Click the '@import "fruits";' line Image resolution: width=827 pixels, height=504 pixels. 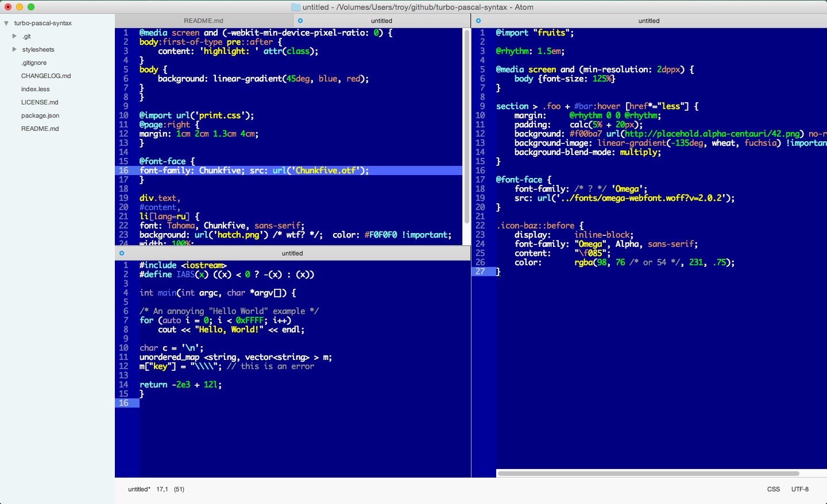(535, 33)
